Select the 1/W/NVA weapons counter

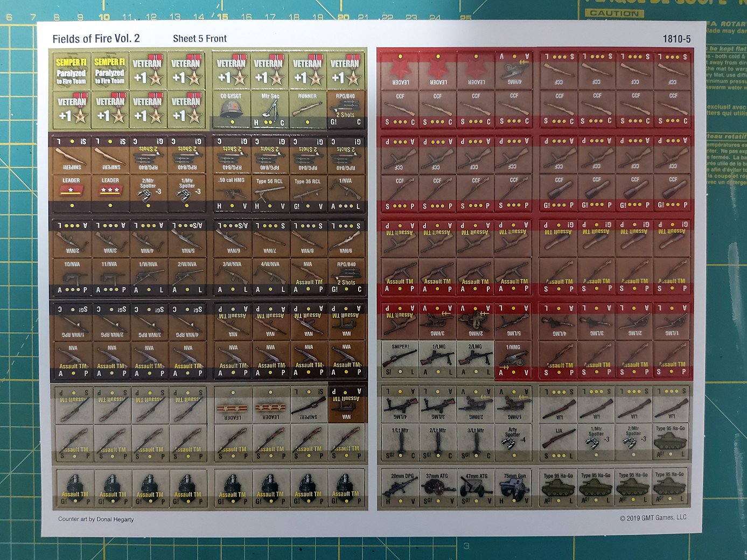[149, 277]
